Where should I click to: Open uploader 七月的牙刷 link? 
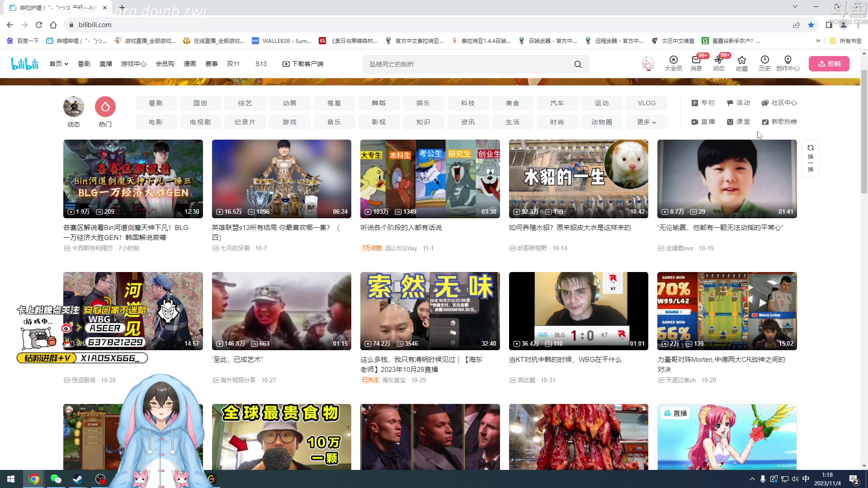[x=231, y=248]
